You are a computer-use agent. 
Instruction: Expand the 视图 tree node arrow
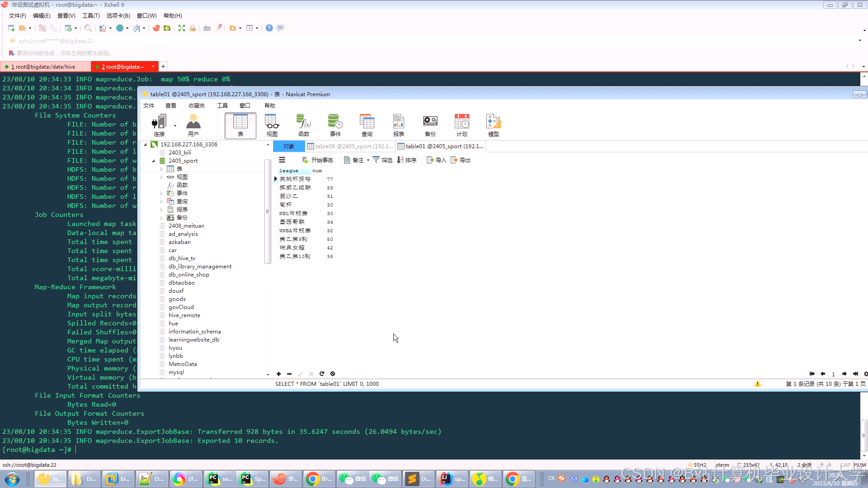tap(161, 177)
